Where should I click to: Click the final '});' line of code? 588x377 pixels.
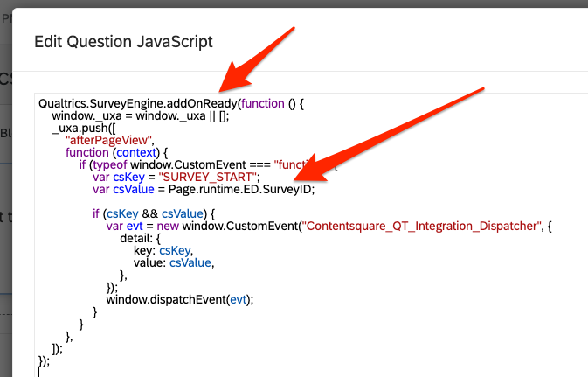[x=44, y=361]
